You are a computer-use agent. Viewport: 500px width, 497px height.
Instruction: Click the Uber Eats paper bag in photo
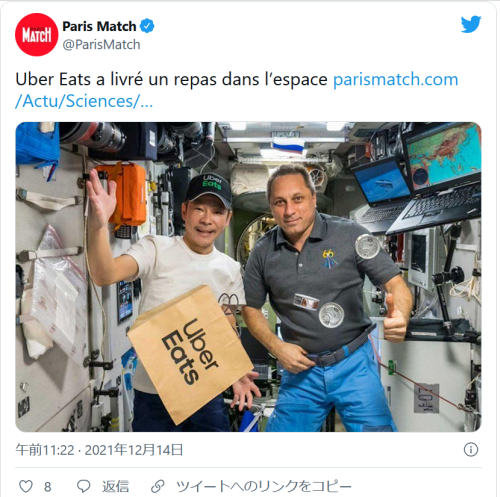click(190, 355)
